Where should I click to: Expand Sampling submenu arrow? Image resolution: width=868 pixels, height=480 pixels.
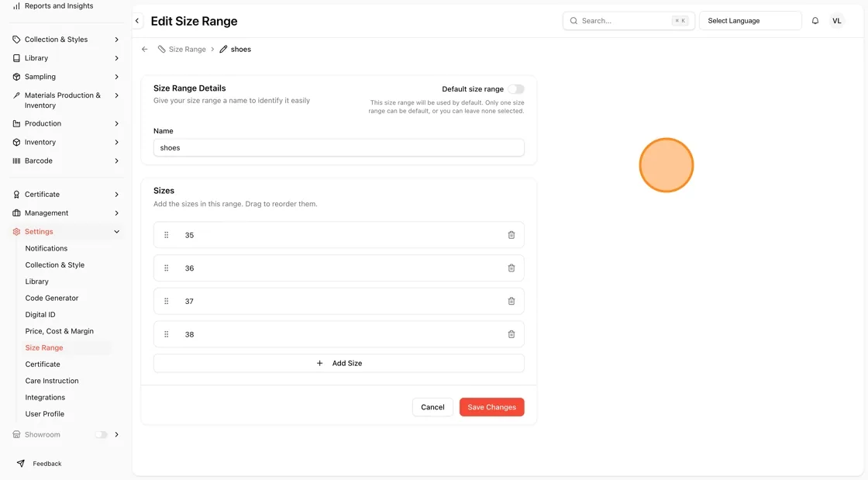[117, 77]
